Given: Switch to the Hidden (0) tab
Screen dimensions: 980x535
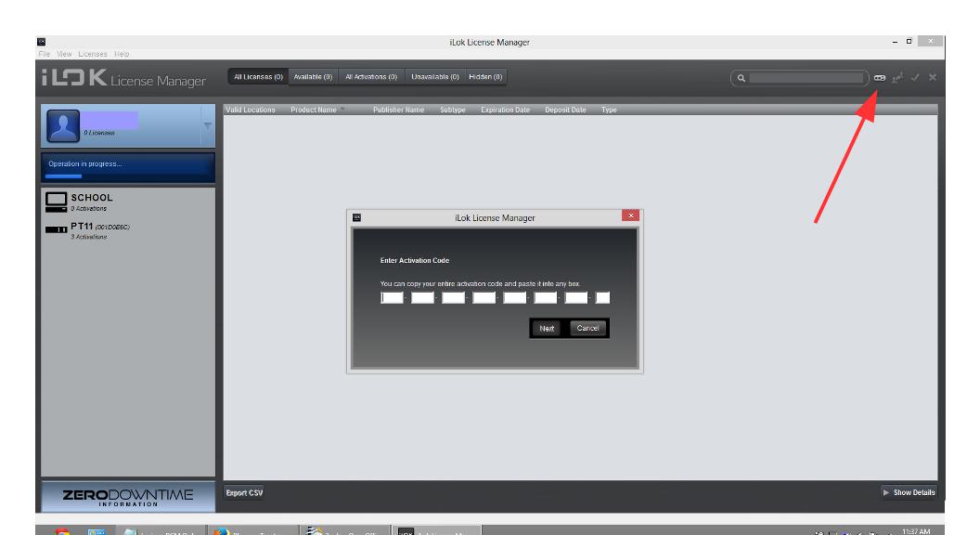Looking at the screenshot, I should coord(485,77).
